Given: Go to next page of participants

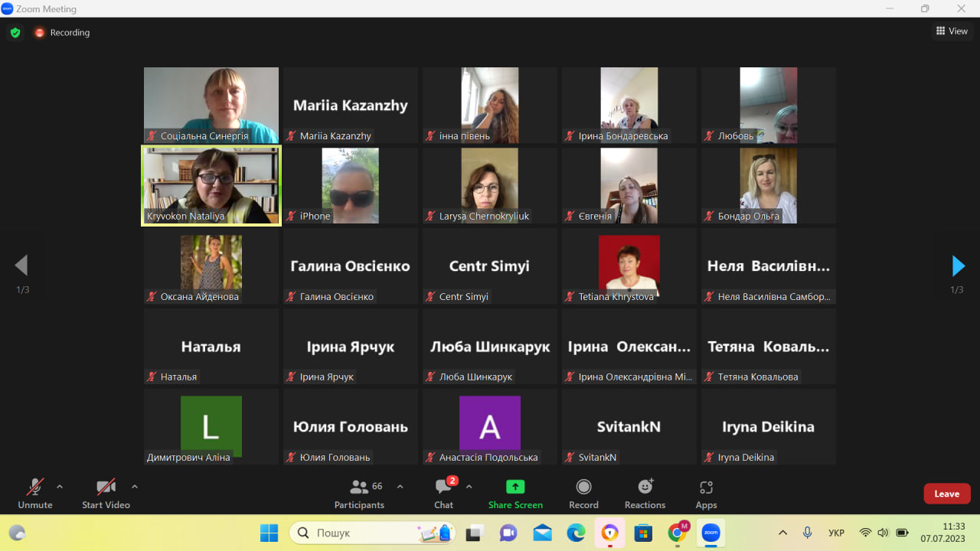Looking at the screenshot, I should click(958, 266).
